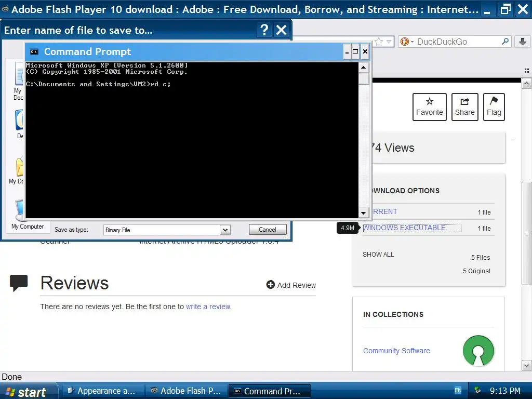532x399 pixels.
Task: Click the page scrollbar down arrow
Action: tap(526, 365)
